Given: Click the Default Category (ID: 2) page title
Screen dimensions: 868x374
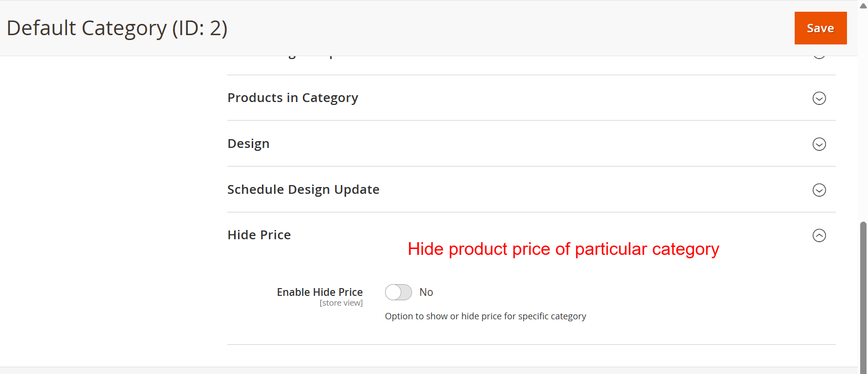Looking at the screenshot, I should 117,28.
